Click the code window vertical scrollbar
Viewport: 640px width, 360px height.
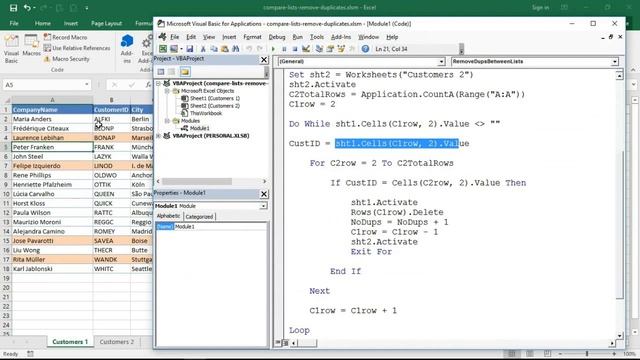(620, 224)
